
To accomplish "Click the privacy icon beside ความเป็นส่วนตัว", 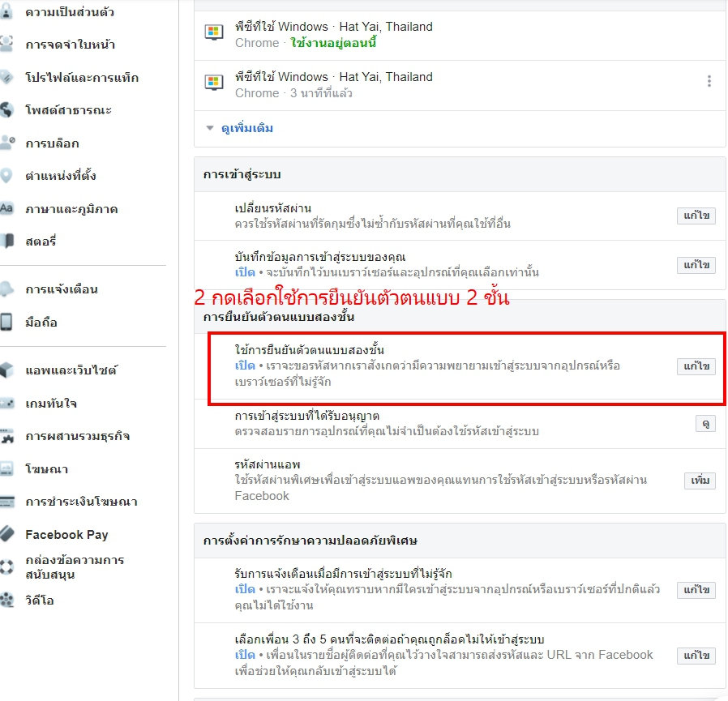I will tap(6, 11).
